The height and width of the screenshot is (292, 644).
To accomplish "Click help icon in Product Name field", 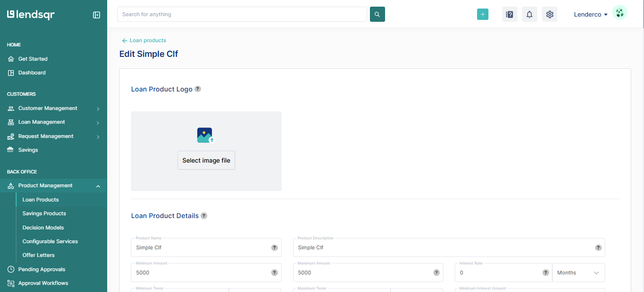I will [274, 247].
